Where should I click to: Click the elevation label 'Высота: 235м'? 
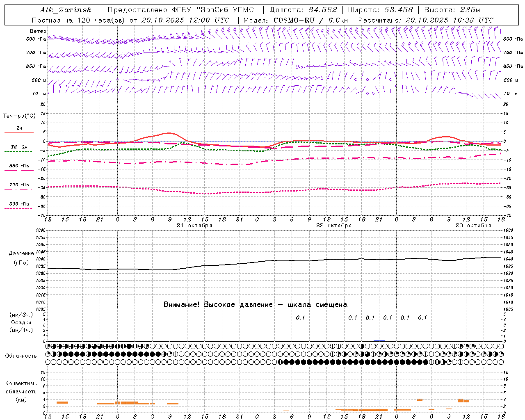452,10
